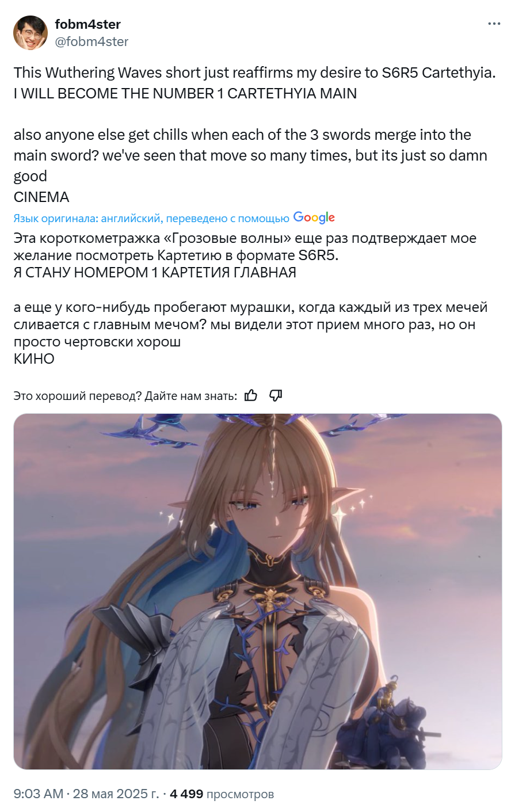
Task: Open the attached Cartethyia image
Action: pos(258,592)
